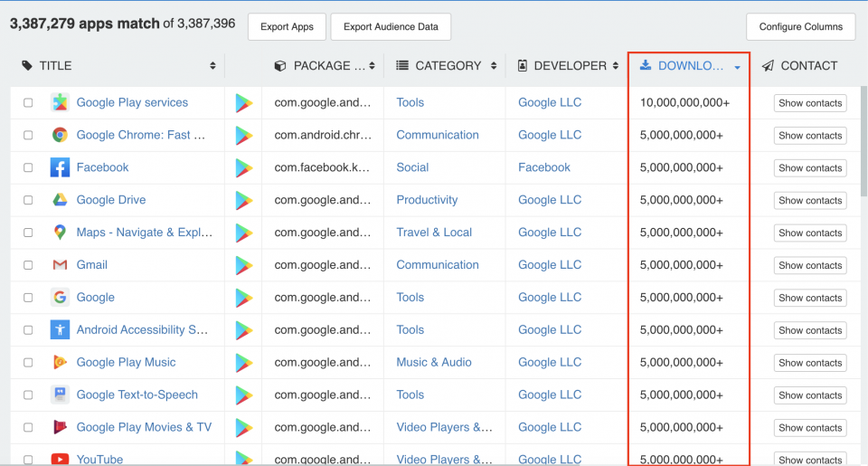This screenshot has width=868, height=466.
Task: Click the PACKAGE column header text
Action: click(329, 65)
